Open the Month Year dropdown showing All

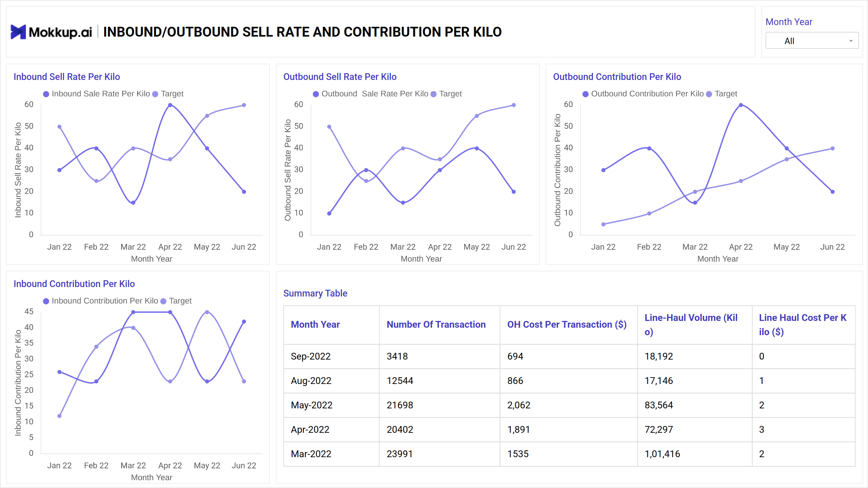[x=812, y=41]
